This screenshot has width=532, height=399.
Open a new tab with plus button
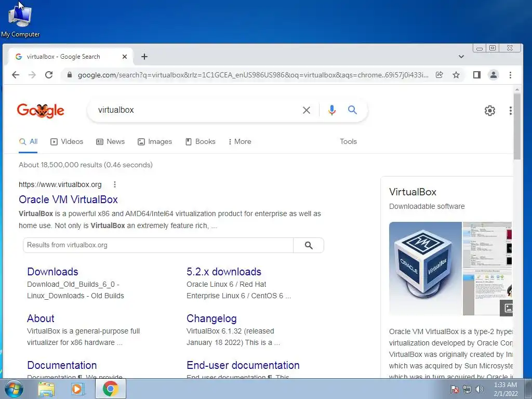pos(144,57)
